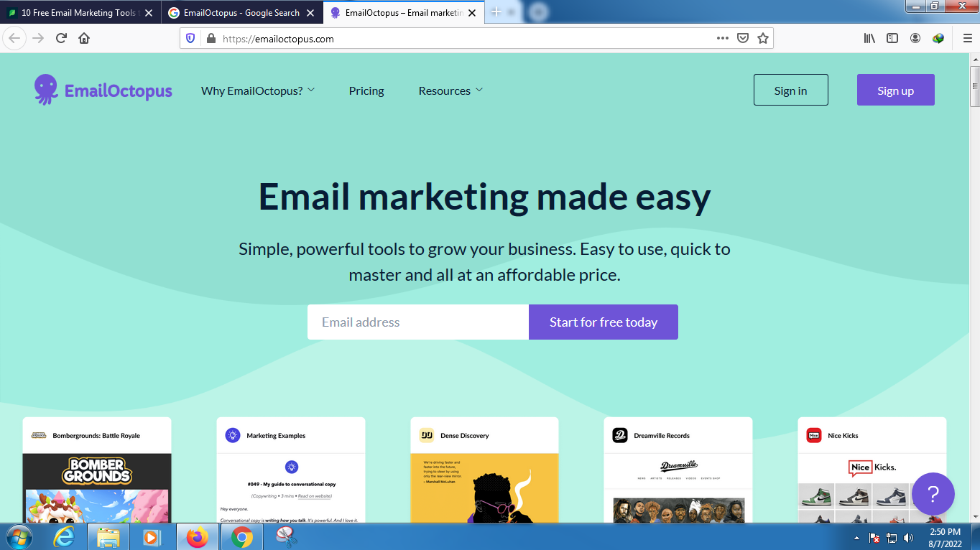
Task: Click the browser forward arrow
Action: tap(38, 39)
